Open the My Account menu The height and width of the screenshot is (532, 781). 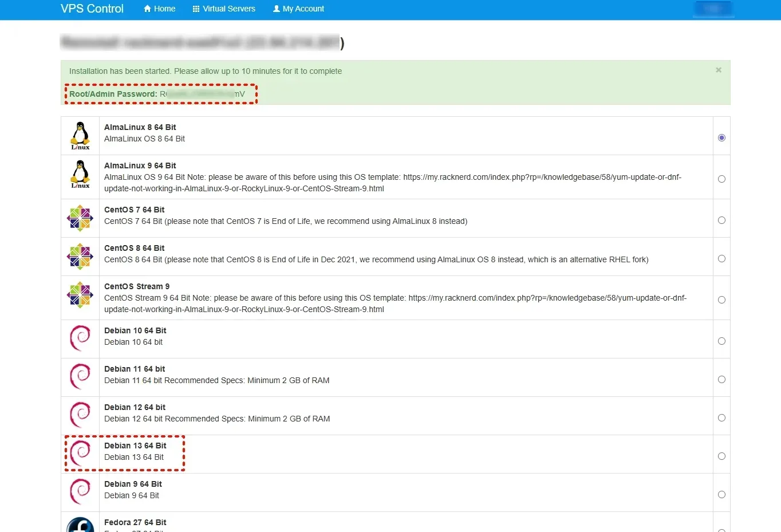298,9
